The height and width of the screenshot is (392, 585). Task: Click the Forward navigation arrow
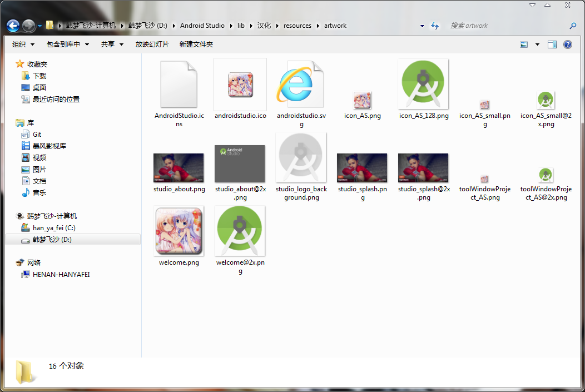tap(29, 26)
